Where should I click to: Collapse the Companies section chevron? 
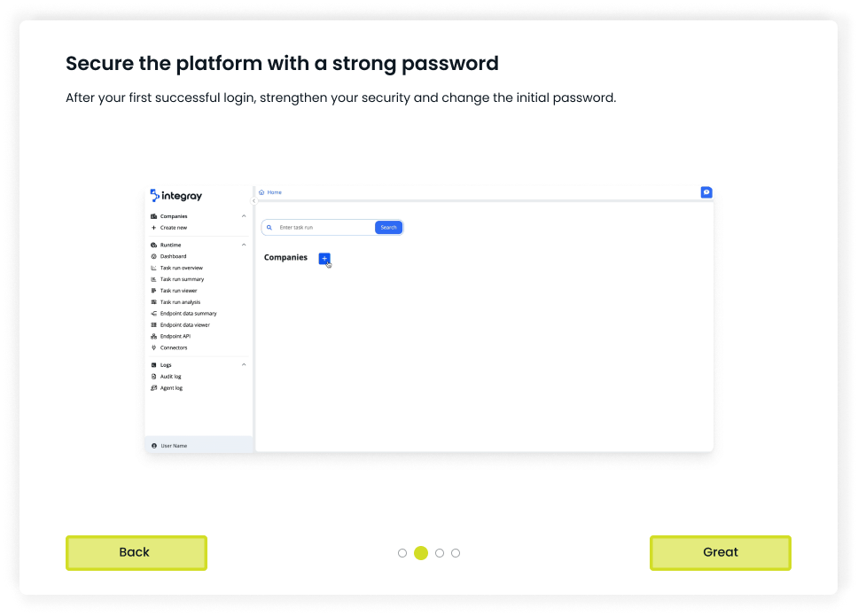244,216
